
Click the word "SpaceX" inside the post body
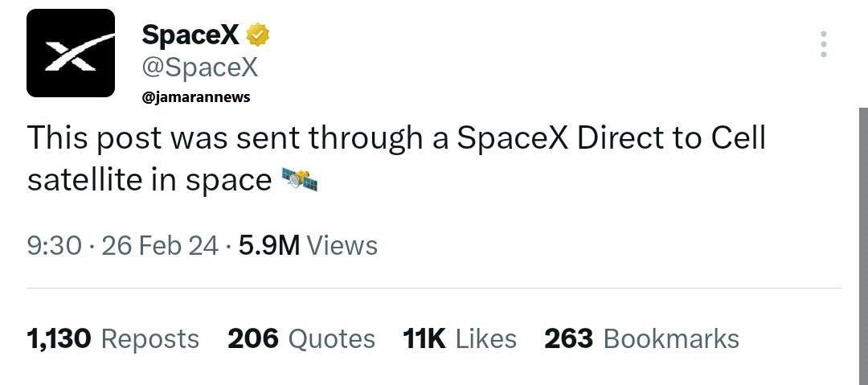pyautogui.click(x=513, y=138)
